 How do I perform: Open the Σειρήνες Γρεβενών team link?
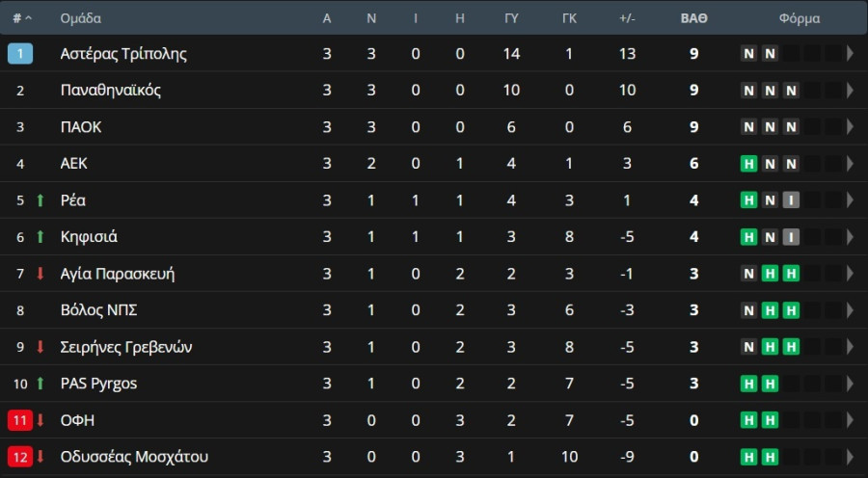pos(126,347)
